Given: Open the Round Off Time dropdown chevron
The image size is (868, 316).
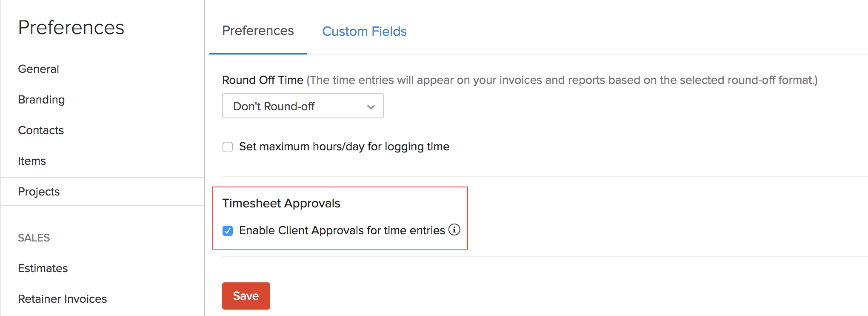Looking at the screenshot, I should 370,106.
